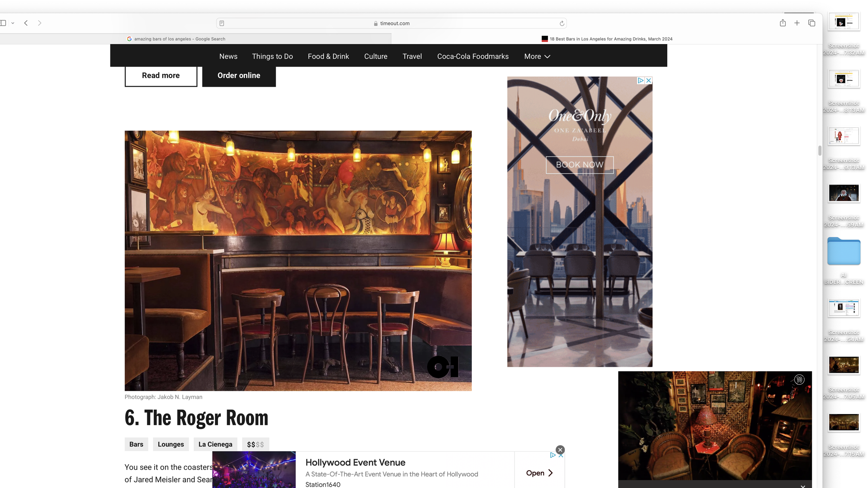Toggle the Safari sidebar icon
Viewport: 868px width, 488px height.
tap(3, 23)
